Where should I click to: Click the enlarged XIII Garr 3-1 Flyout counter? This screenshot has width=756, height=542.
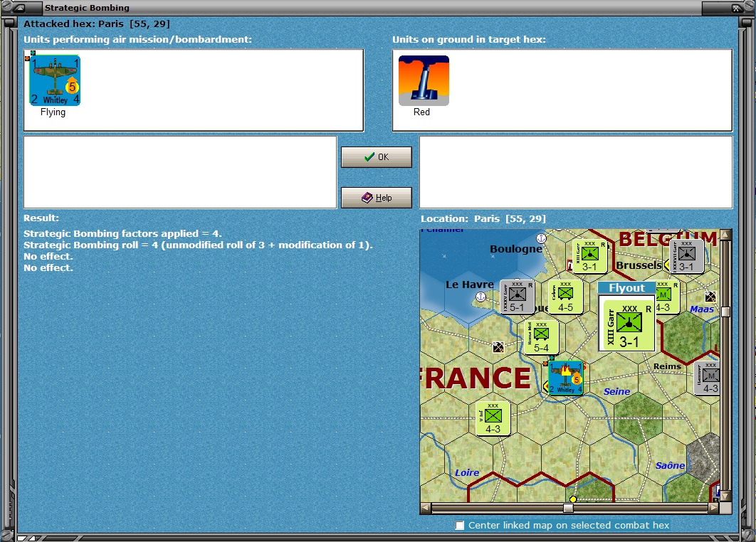point(629,326)
